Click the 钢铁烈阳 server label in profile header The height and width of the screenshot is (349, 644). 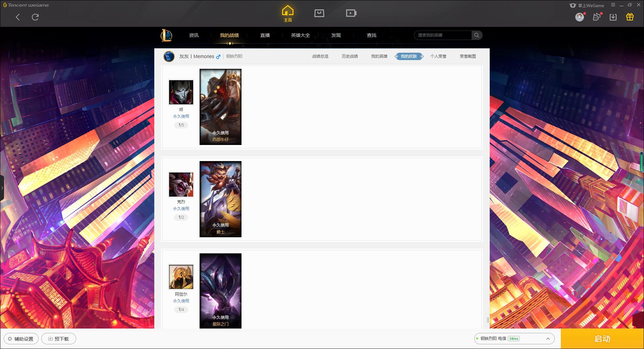click(234, 56)
